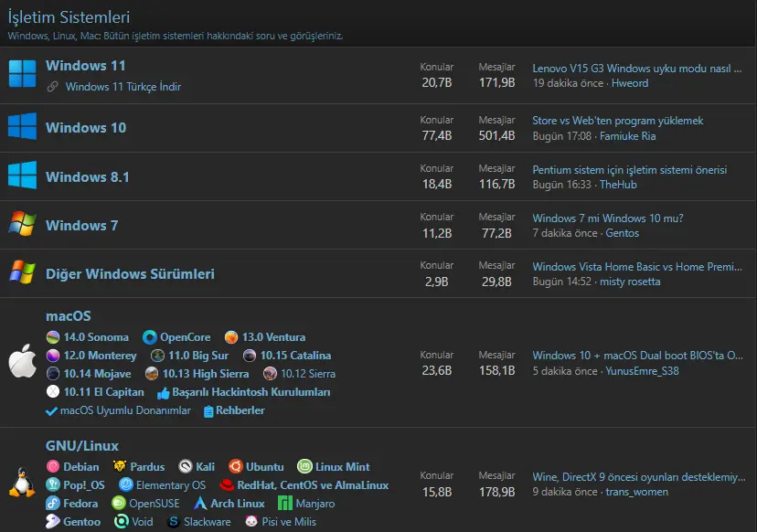Image resolution: width=757 pixels, height=532 pixels.
Task: Open the GNU/Linux forum heading
Action: [x=82, y=445]
